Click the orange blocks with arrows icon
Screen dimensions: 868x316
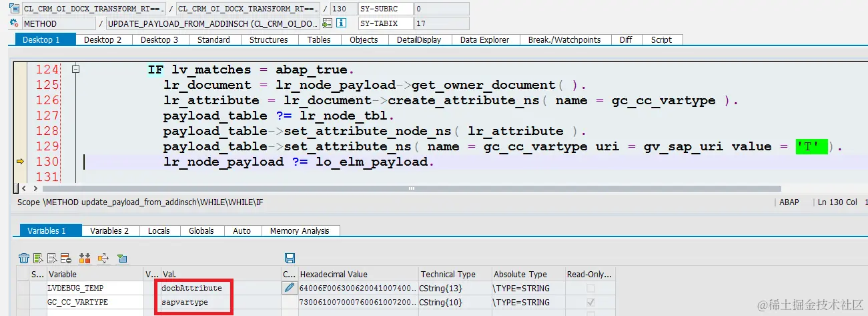(85, 258)
